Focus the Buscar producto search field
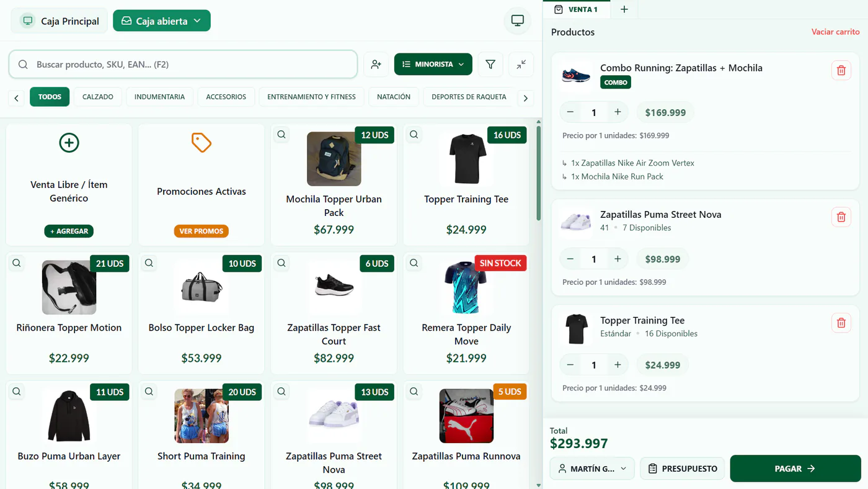Viewport: 868px width, 489px height. point(184,65)
